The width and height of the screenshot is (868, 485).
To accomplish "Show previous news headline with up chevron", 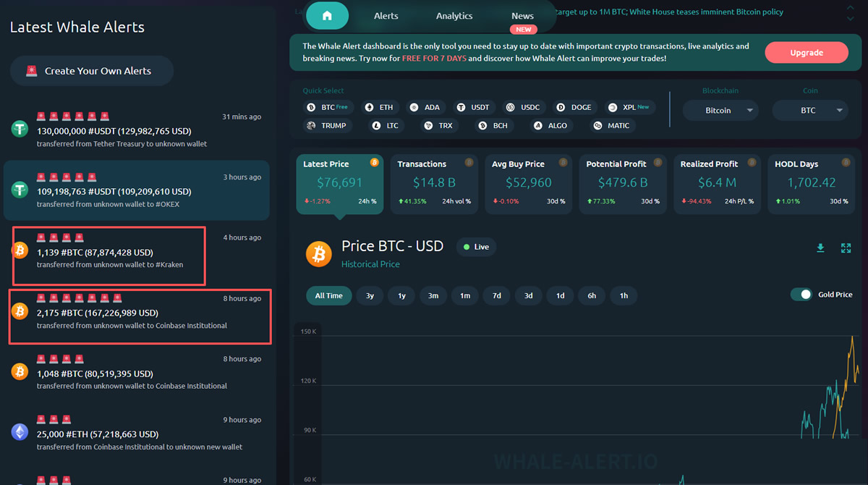I will pos(851,8).
